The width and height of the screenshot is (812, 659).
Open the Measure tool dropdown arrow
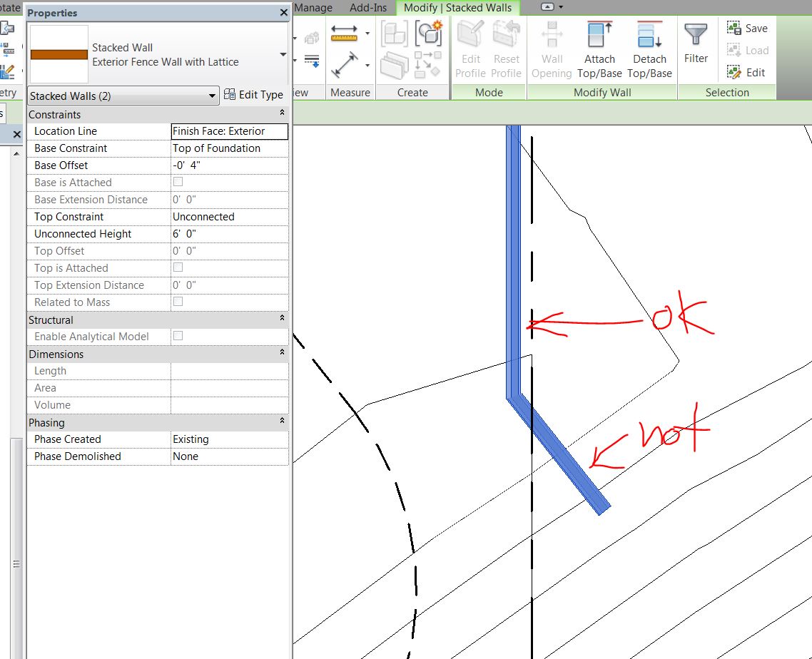coord(367,34)
